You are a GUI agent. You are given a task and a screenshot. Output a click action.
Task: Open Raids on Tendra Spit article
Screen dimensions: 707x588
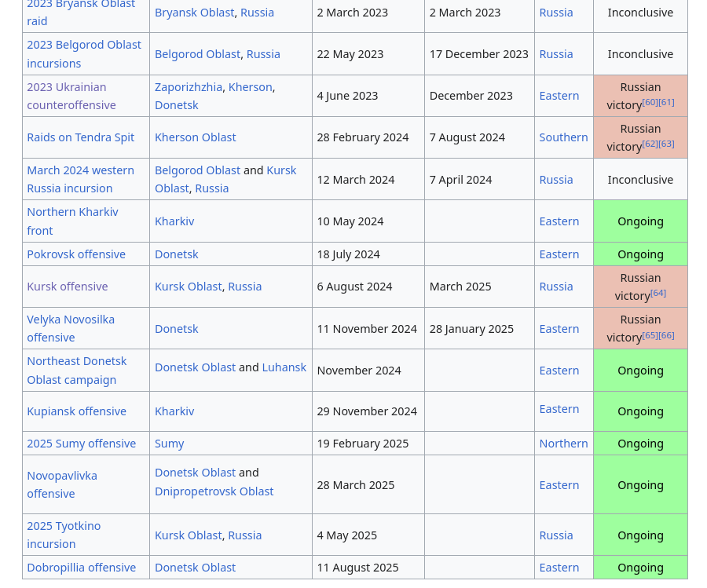coord(81,137)
